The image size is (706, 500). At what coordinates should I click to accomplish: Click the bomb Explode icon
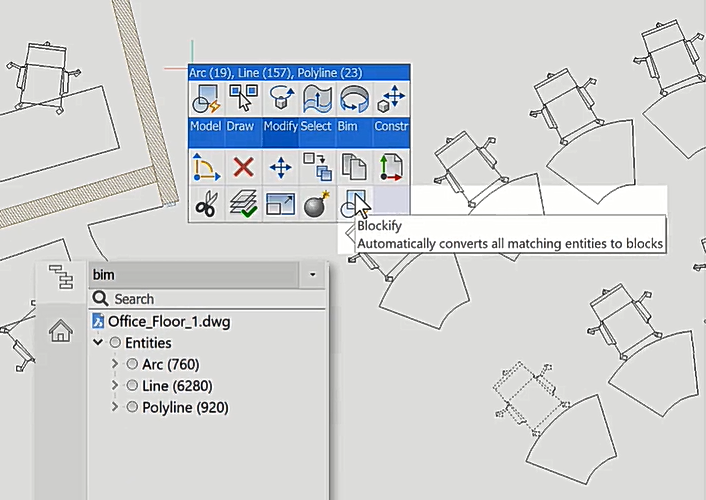tap(317, 204)
